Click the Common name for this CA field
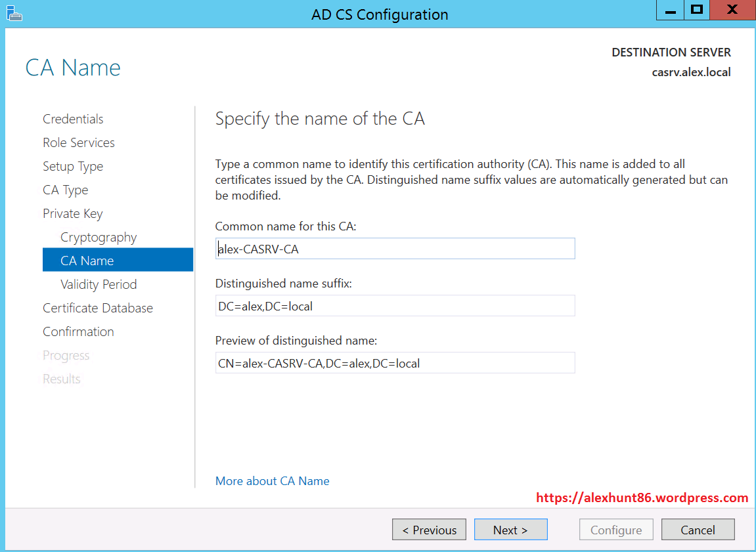The image size is (756, 552). 395,249
